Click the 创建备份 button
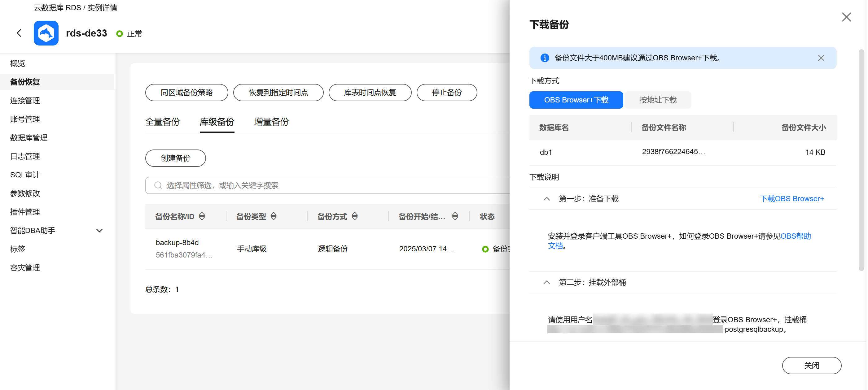868x390 pixels. [176, 158]
